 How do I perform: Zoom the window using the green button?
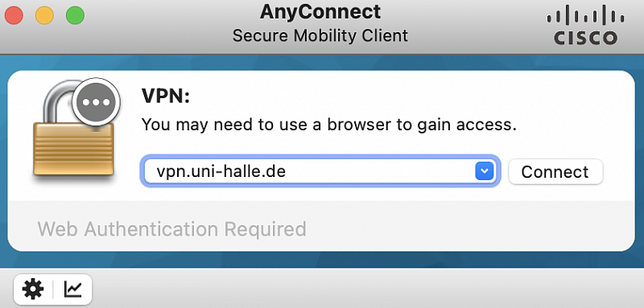(75, 15)
